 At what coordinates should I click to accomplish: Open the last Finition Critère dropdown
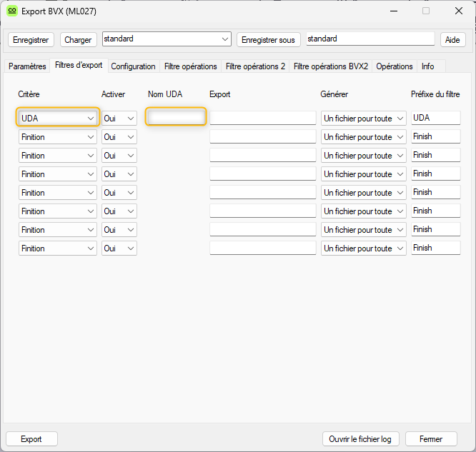click(x=58, y=248)
